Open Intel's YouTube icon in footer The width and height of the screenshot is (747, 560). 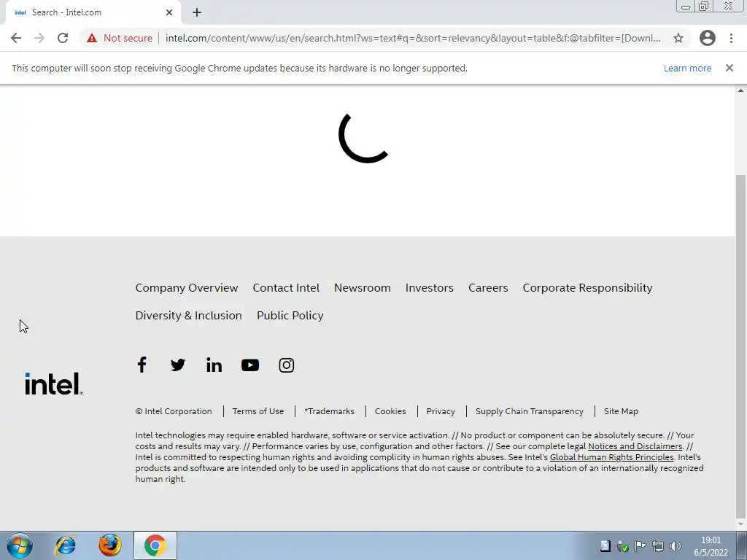[250, 365]
